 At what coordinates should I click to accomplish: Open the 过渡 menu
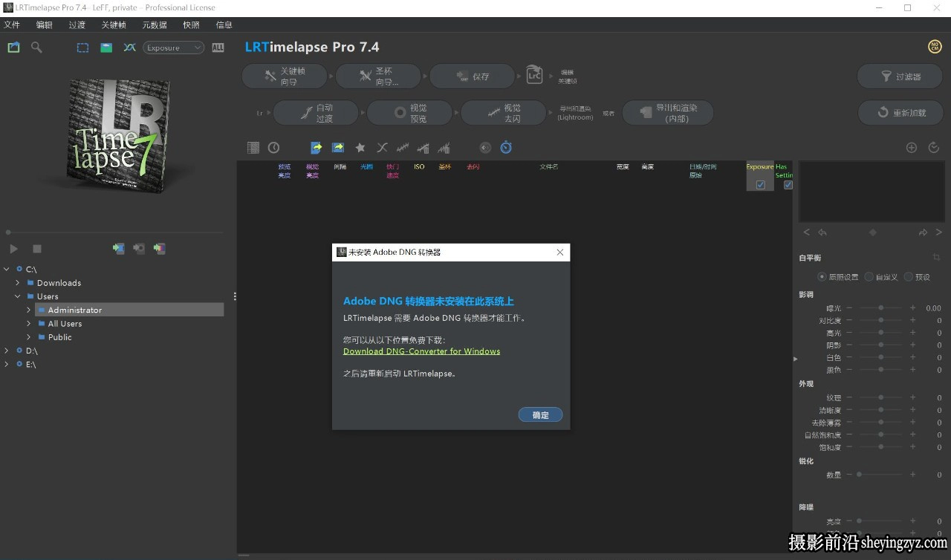(77, 25)
